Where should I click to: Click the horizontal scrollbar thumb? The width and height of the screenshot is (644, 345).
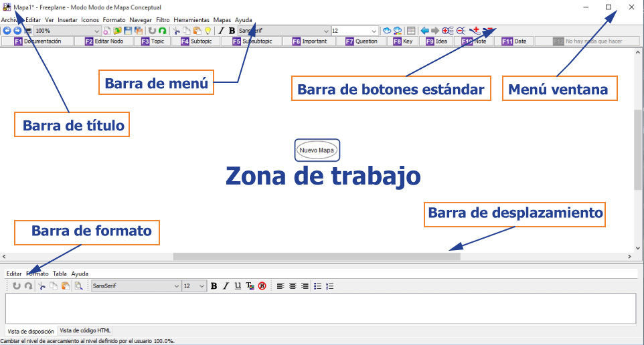click(316, 256)
